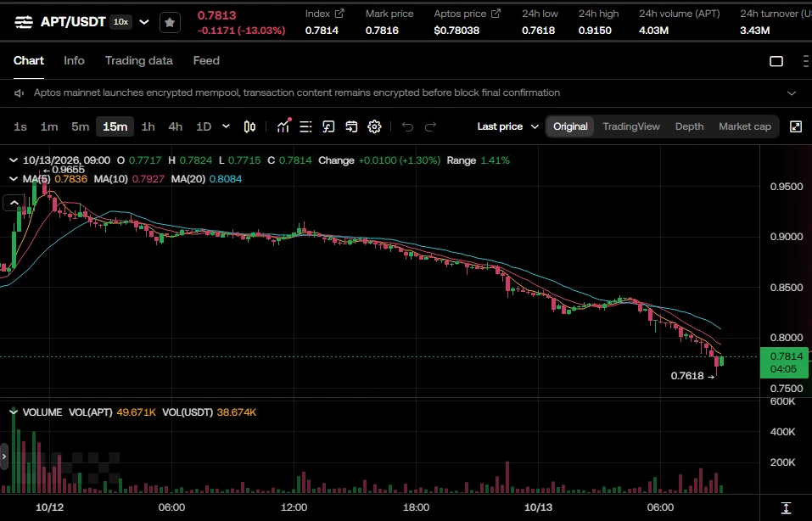
Task: Open more timeframes dropdown
Action: pos(226,126)
